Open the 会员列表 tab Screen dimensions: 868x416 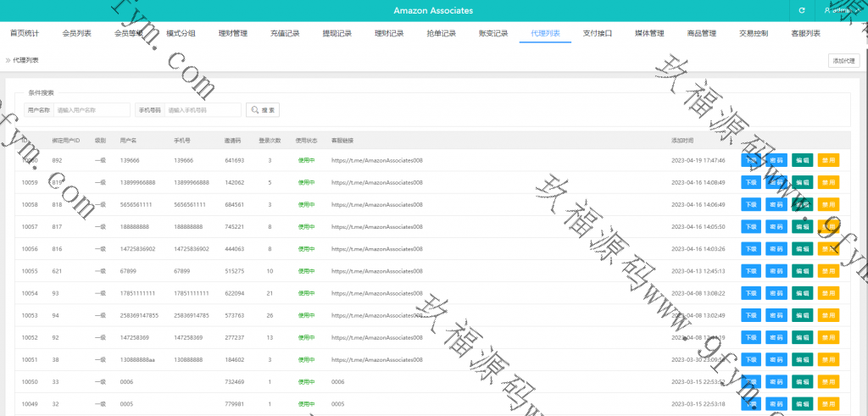(77, 34)
